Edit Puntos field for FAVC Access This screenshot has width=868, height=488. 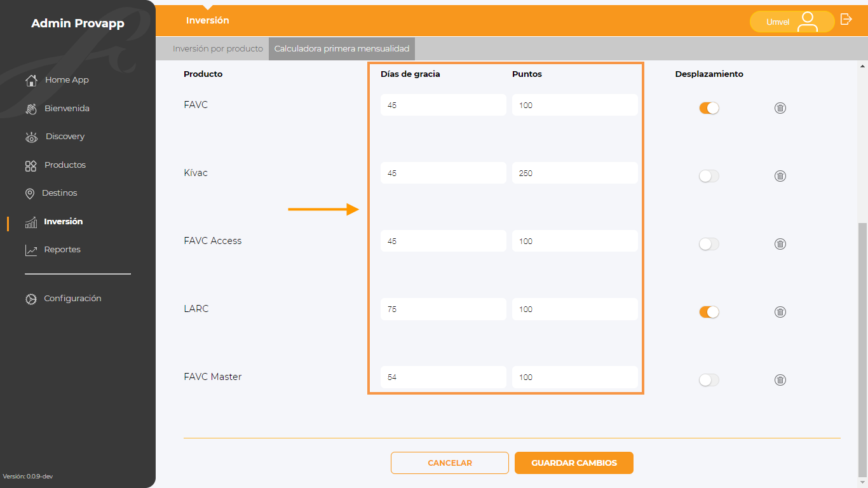point(575,241)
